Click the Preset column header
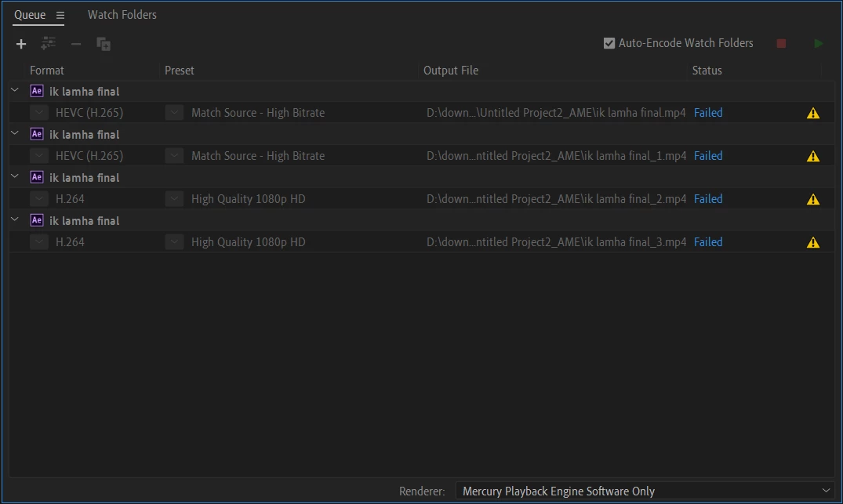This screenshot has height=504, width=843. pos(179,71)
